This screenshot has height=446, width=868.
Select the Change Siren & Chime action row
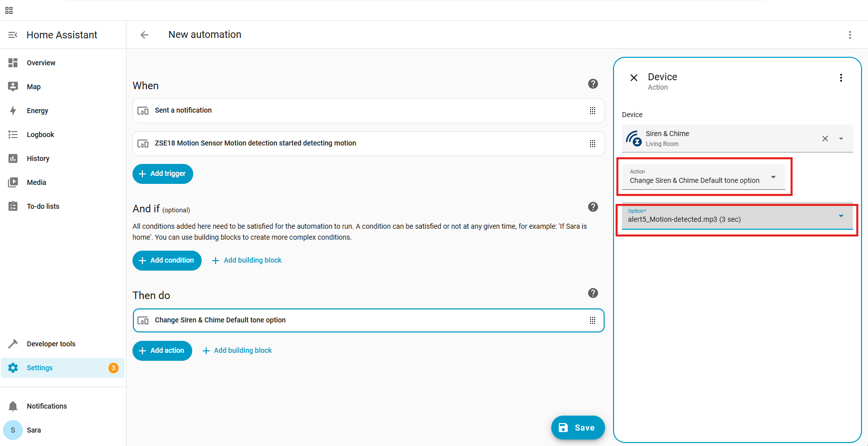(x=369, y=320)
